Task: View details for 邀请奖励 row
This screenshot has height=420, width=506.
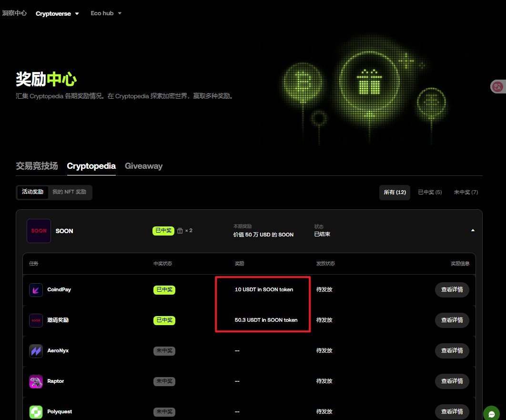Action: [452, 320]
